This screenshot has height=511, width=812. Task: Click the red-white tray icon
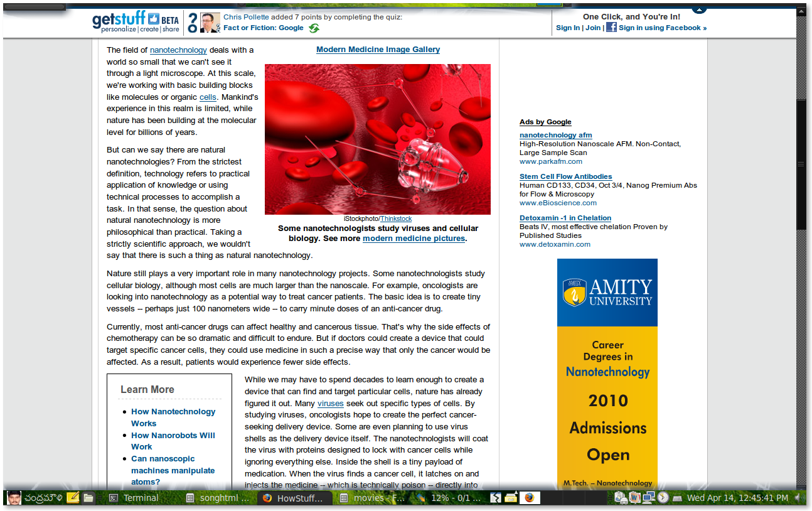coord(634,498)
